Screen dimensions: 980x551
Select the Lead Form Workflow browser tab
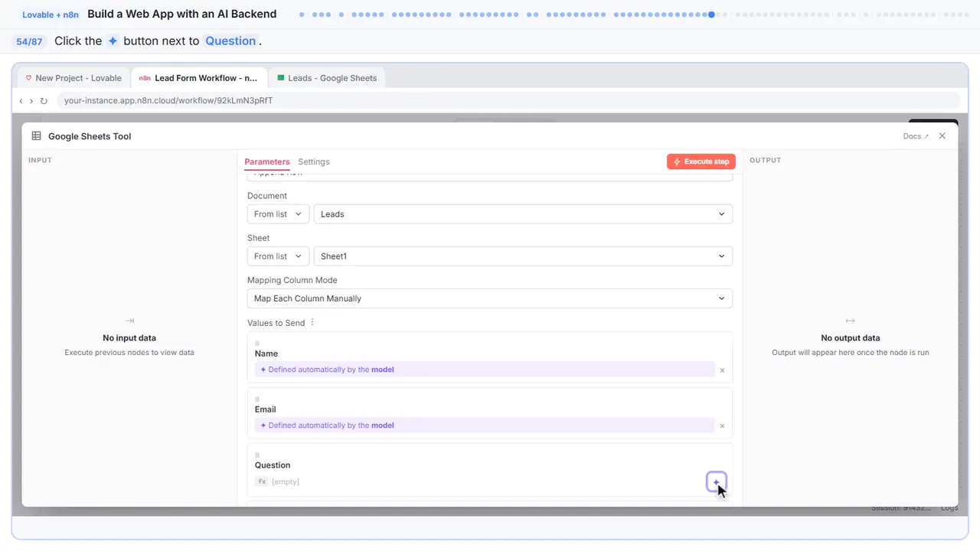tap(199, 78)
